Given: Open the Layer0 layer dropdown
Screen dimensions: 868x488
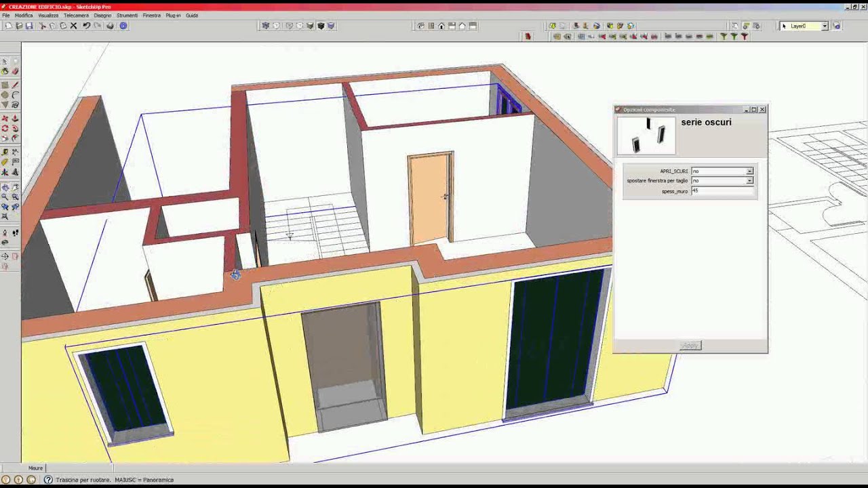Looking at the screenshot, I should click(825, 26).
